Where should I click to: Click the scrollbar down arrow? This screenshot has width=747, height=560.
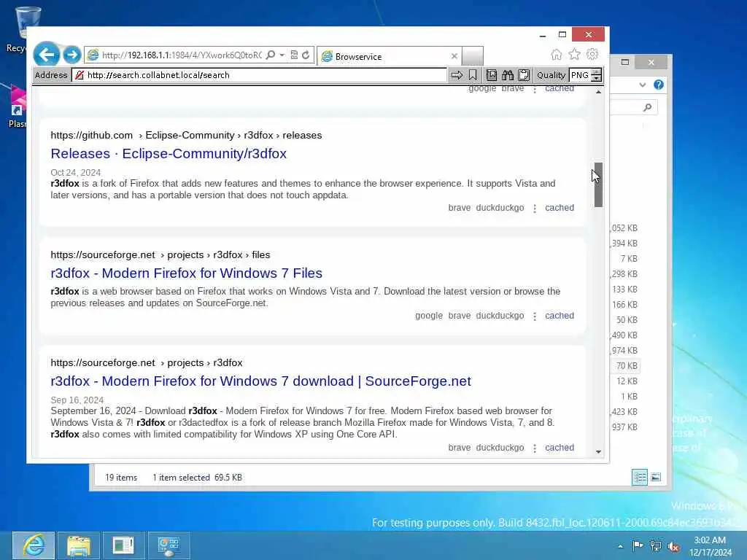(598, 452)
